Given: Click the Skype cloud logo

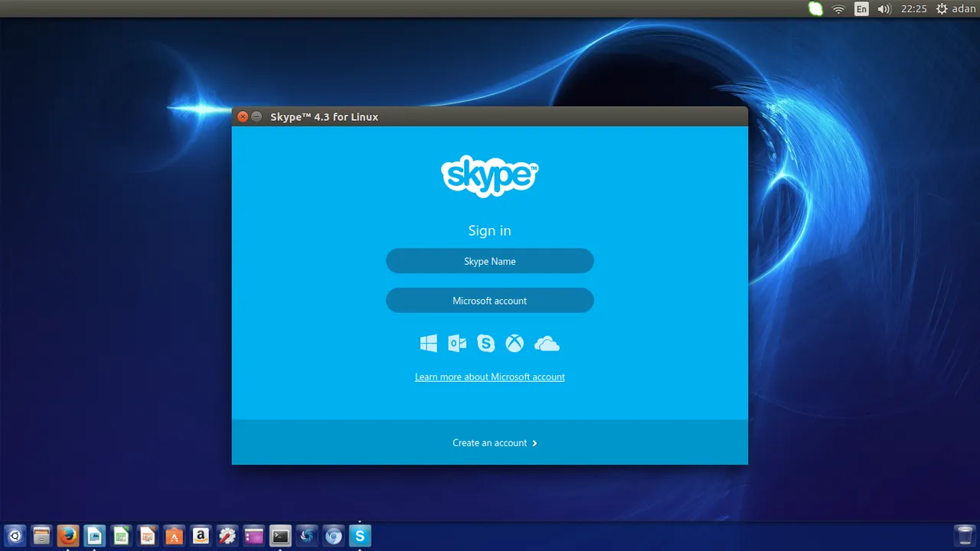Looking at the screenshot, I should (490, 176).
